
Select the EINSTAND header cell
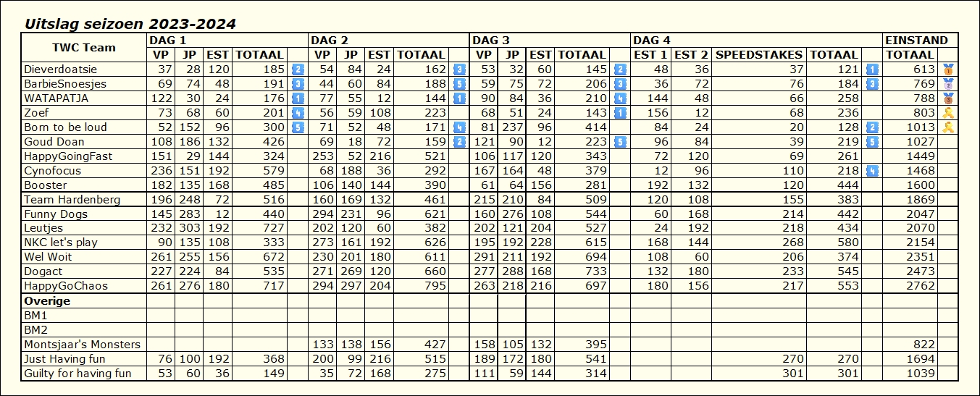[x=916, y=41]
